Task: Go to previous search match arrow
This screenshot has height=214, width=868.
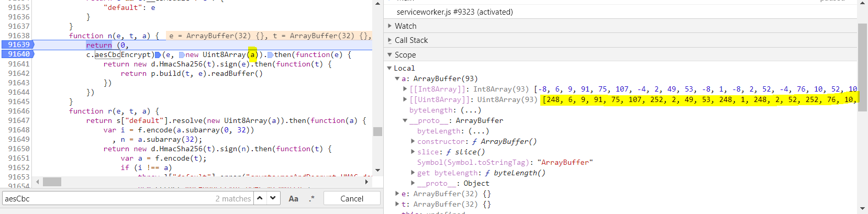Action: [260, 198]
